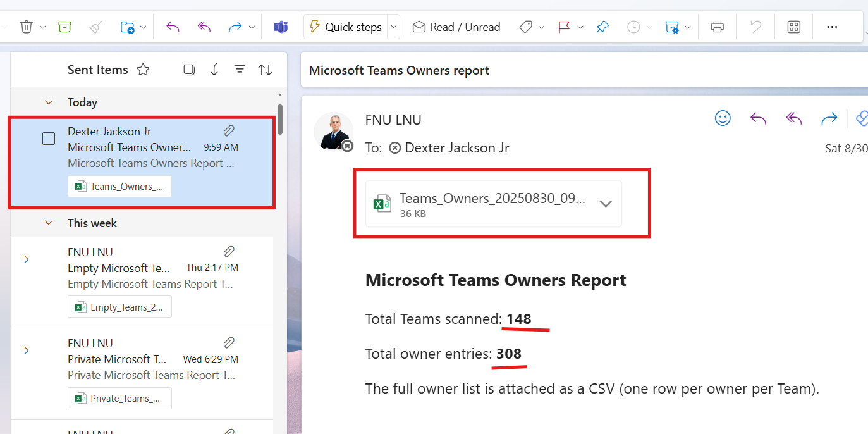Screen dimensions: 868x434
Task: Click the Archive icon in toolbar
Action: coord(64,27)
